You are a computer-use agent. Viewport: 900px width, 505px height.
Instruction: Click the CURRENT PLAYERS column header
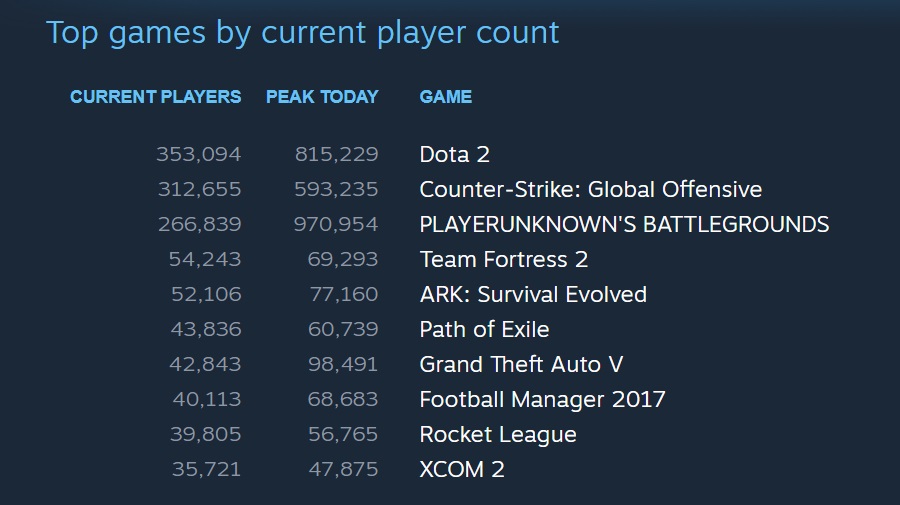pyautogui.click(x=156, y=96)
